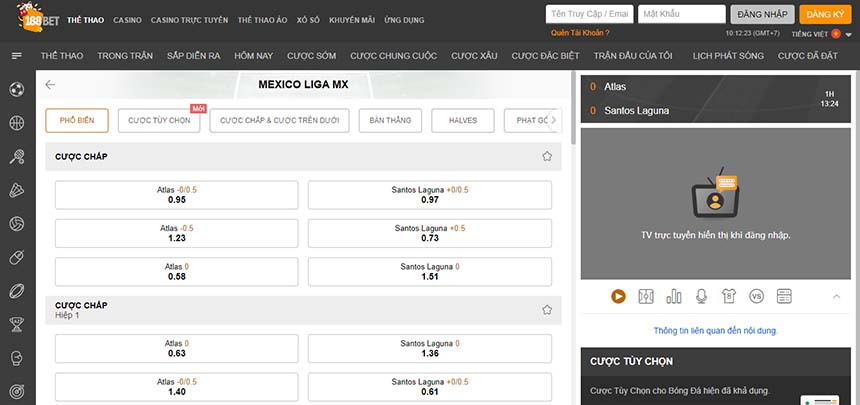This screenshot has width=860, height=405.
Task: Favorite the first Cược Chấp market star
Action: (x=547, y=156)
